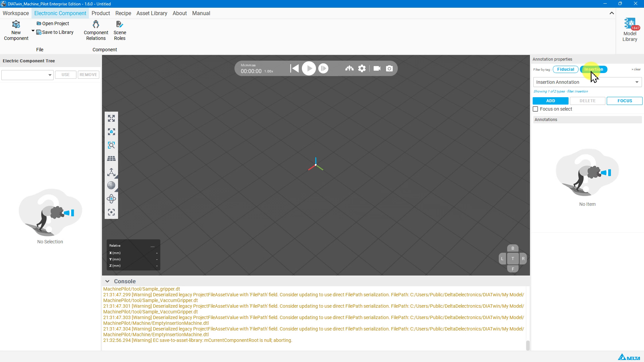644x362 pixels.
Task: Open the Product tab
Action: pyautogui.click(x=101, y=13)
